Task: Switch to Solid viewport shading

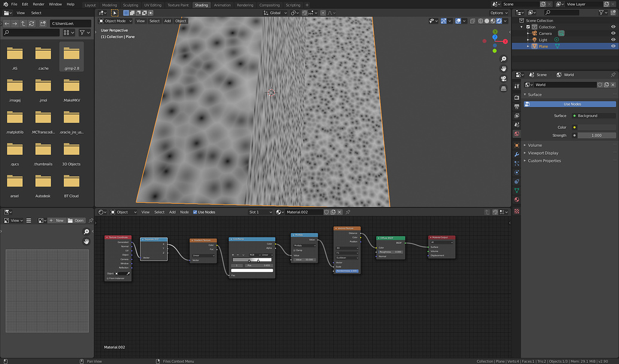Action: (487, 21)
